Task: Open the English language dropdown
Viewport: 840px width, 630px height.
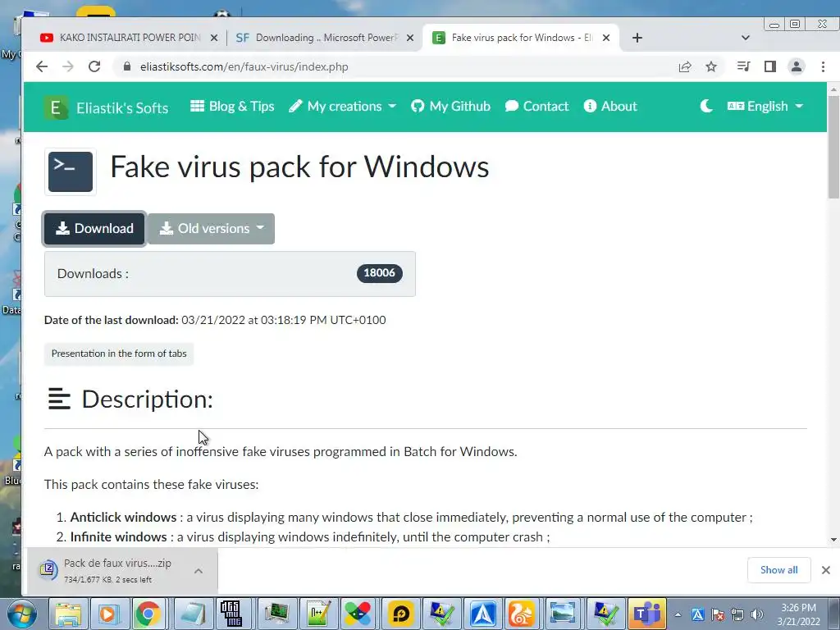Action: pos(765,106)
